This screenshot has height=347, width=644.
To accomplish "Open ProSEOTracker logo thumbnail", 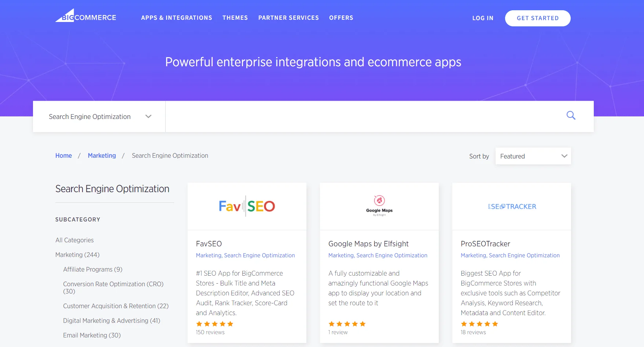I will pos(511,206).
